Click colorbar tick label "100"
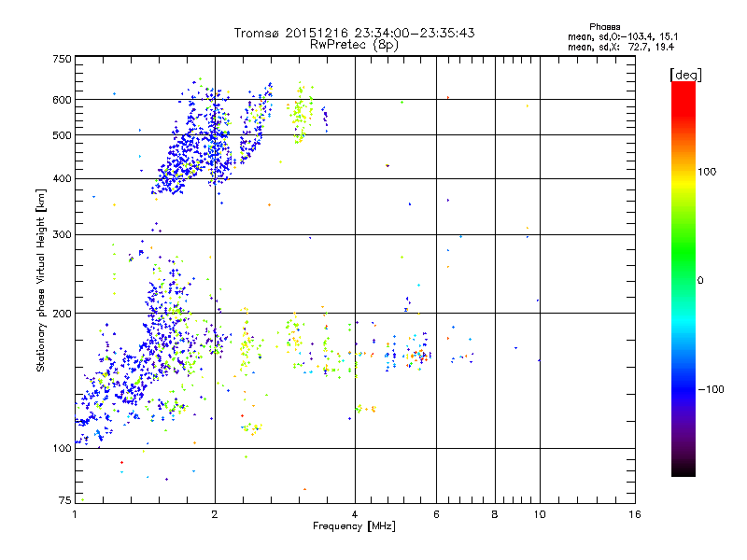The image size is (747, 560). tap(707, 172)
